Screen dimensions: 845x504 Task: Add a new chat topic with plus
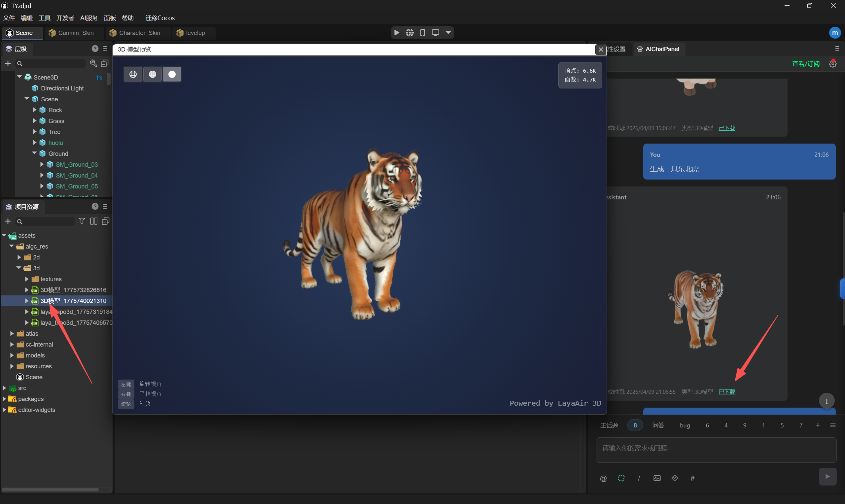pyautogui.click(x=818, y=425)
